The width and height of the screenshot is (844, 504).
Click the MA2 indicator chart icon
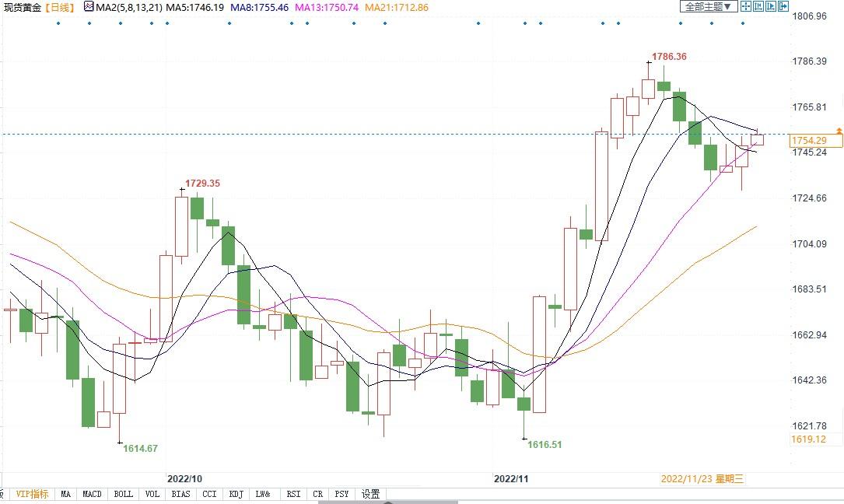tap(89, 7)
